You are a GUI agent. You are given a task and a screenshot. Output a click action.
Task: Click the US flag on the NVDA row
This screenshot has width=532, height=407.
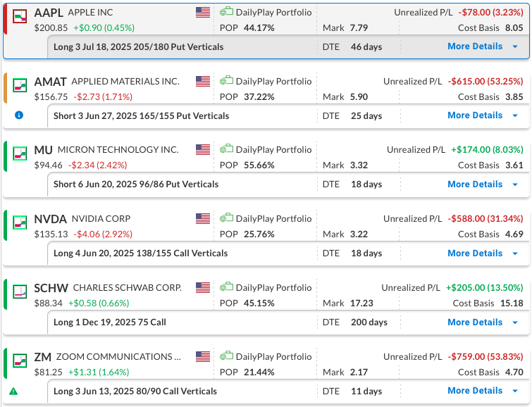pos(203,218)
